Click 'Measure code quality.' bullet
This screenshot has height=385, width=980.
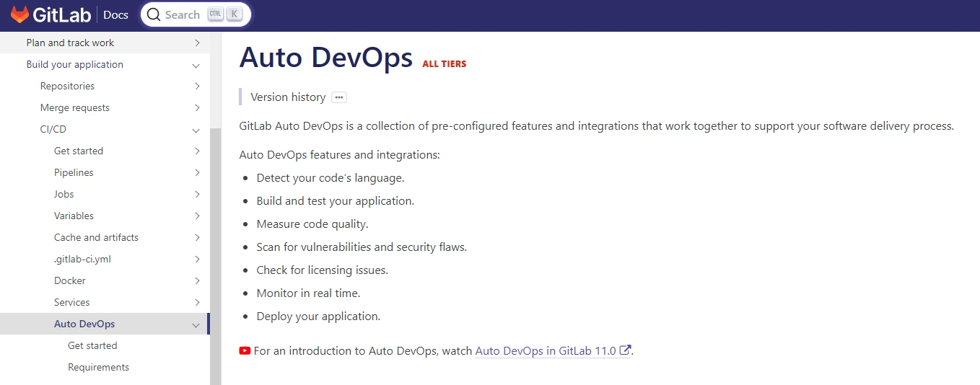[312, 224]
